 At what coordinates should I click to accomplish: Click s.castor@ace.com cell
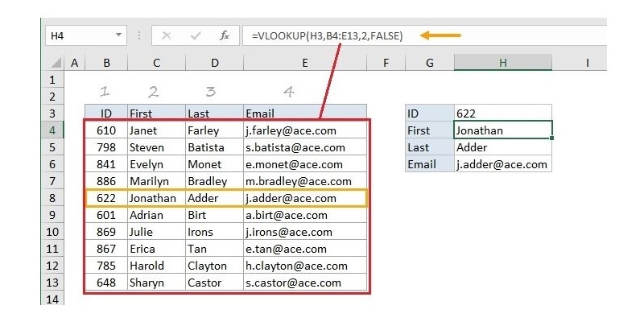[x=305, y=283]
